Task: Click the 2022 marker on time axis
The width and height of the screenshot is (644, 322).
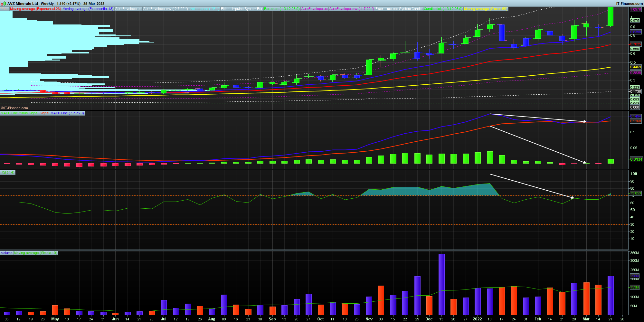Action: pyautogui.click(x=477, y=319)
